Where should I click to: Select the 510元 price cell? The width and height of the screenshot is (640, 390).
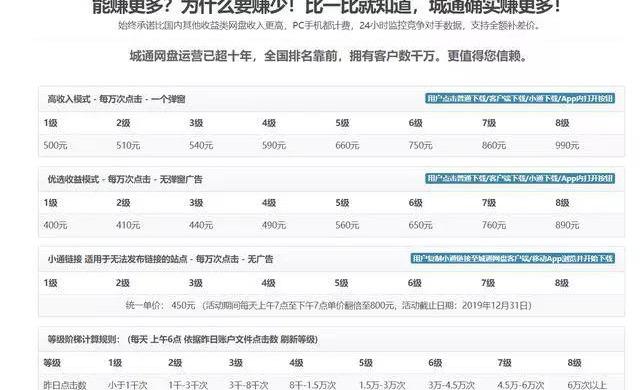point(128,145)
